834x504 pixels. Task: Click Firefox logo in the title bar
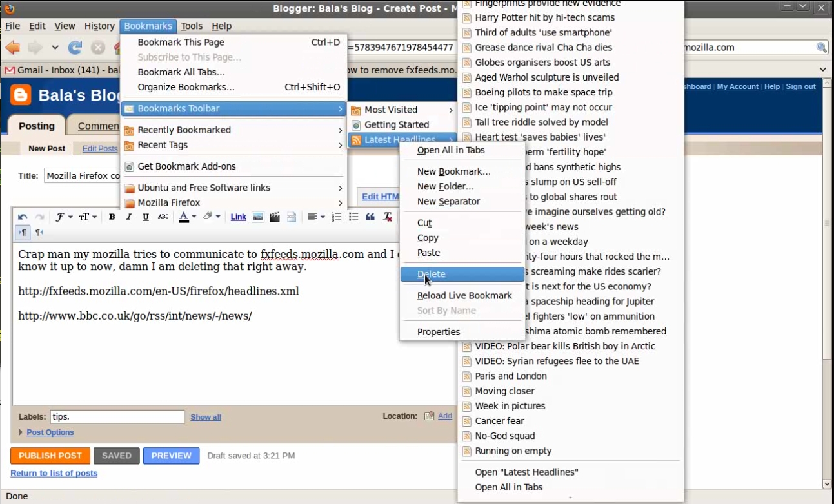click(9, 8)
